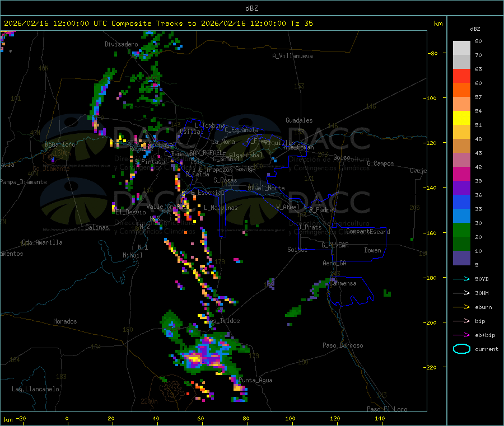
Task: Select the bright yellow 51-54 dBZ swatch
Action: [x=461, y=118]
